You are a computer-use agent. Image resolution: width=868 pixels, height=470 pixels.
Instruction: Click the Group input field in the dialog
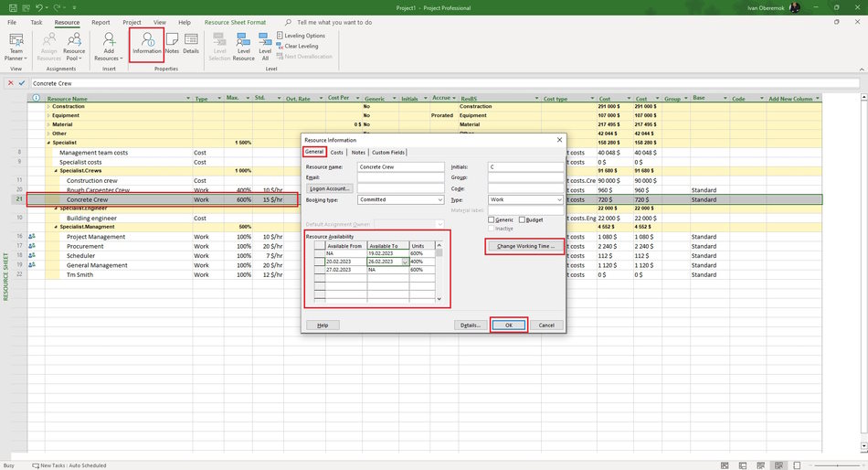[525, 177]
